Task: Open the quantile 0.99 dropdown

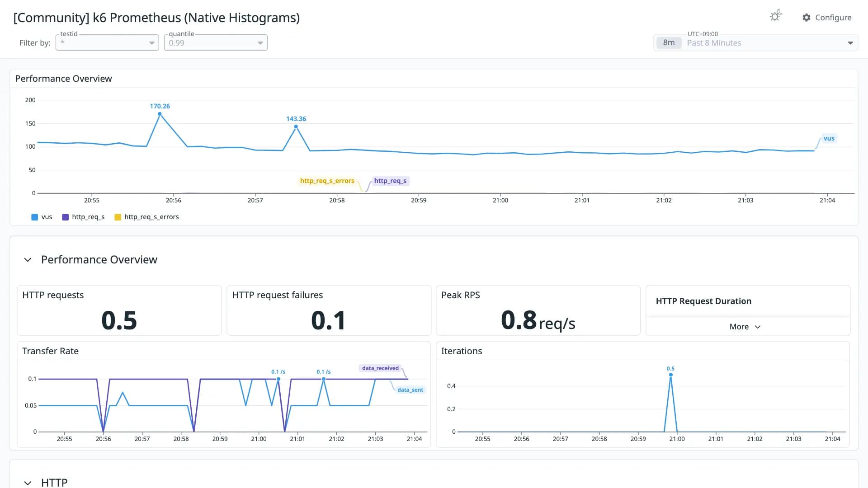Action: pyautogui.click(x=216, y=42)
